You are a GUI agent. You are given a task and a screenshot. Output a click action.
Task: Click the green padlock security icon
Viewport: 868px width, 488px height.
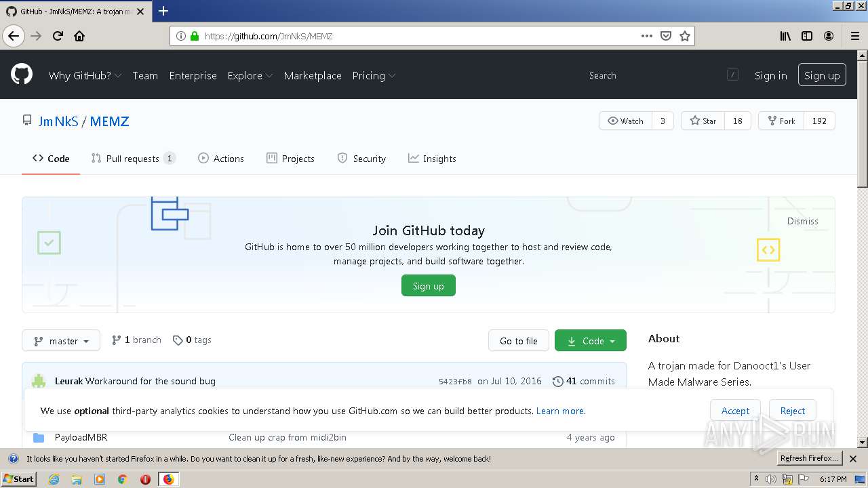195,36
